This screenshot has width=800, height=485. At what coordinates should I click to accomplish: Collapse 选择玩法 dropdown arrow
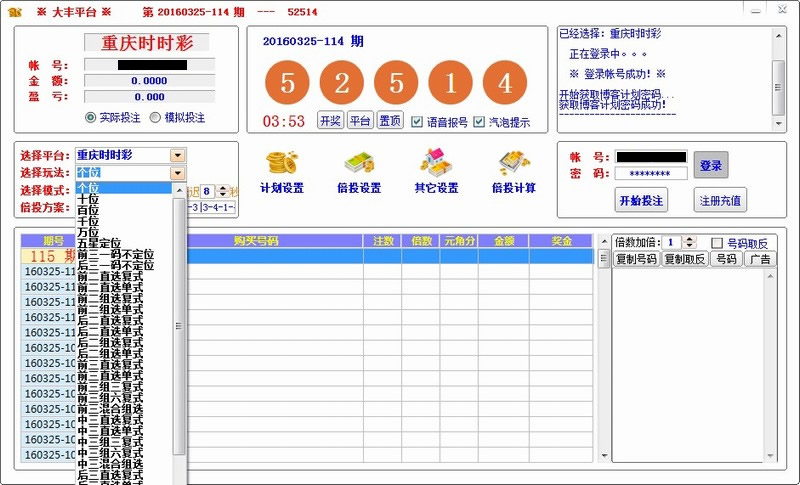[178, 173]
